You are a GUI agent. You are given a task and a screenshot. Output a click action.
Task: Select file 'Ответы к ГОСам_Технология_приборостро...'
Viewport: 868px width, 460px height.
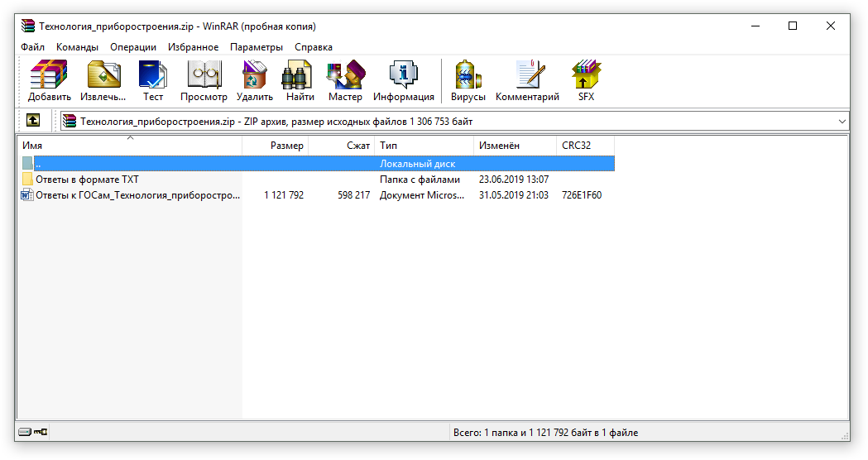pos(138,195)
